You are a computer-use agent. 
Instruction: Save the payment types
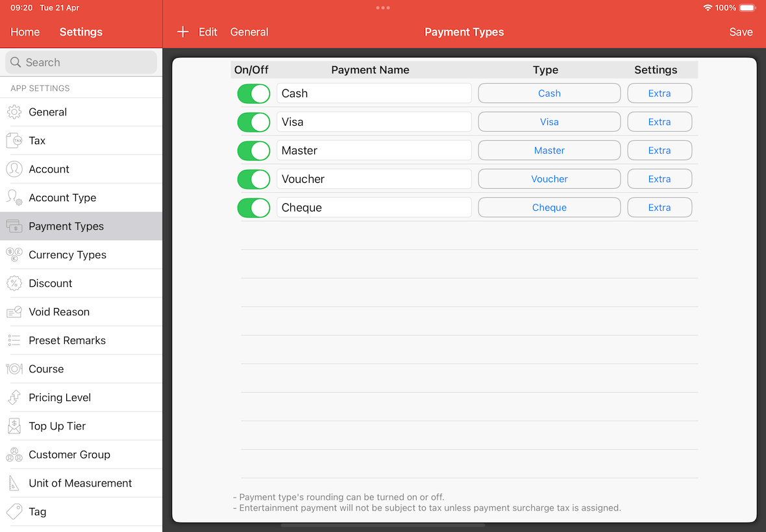pos(741,32)
